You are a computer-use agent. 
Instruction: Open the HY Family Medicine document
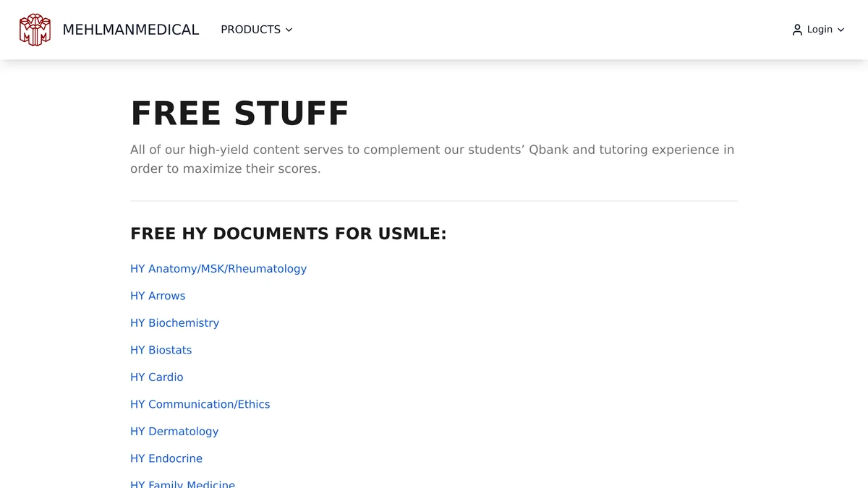pos(183,484)
